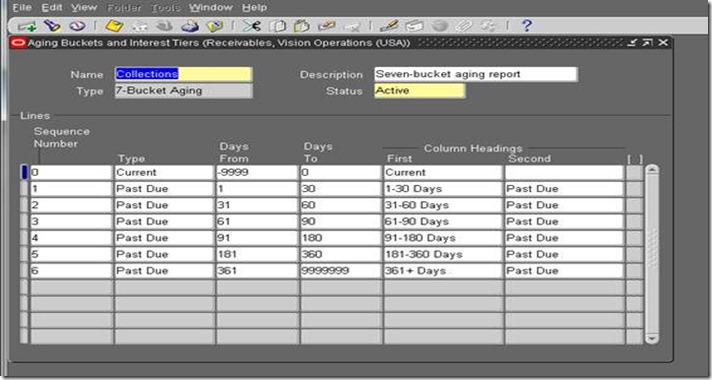Click the scrollbar down arrow in Lines

652,338
